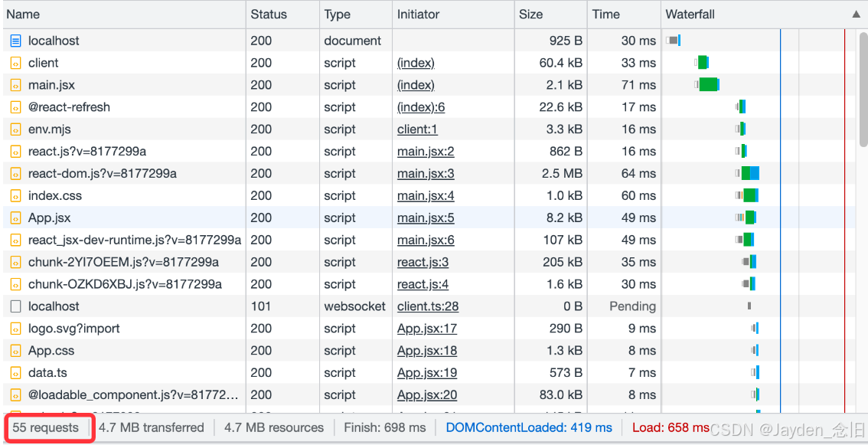Click the script icon beside env.mjs

pos(16,129)
